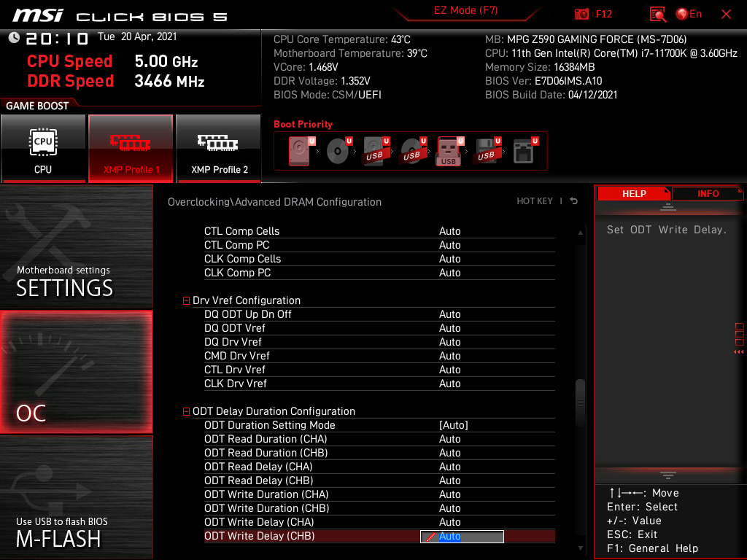Screen dimensions: 747x560
Task: Click the settings list scroll-up arrow
Action: (x=580, y=233)
